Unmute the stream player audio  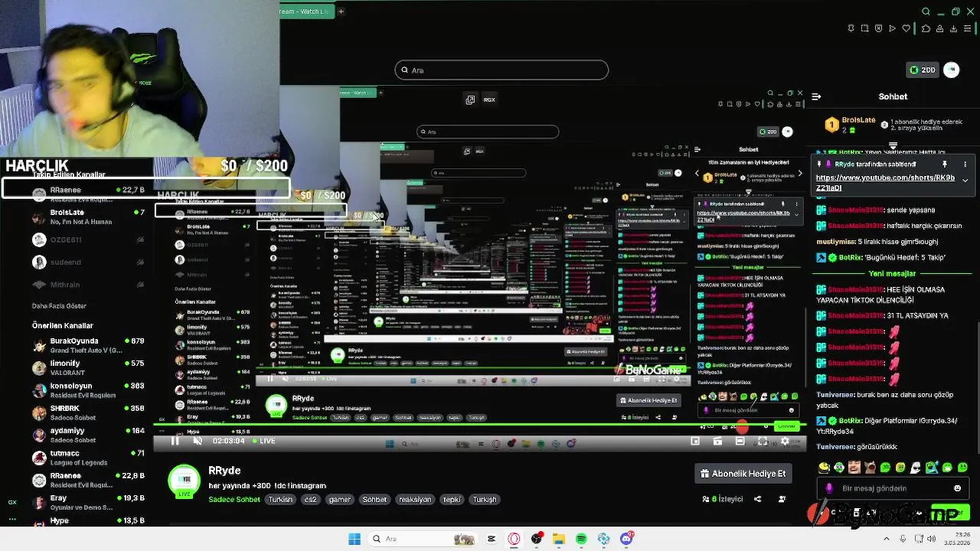click(x=198, y=441)
